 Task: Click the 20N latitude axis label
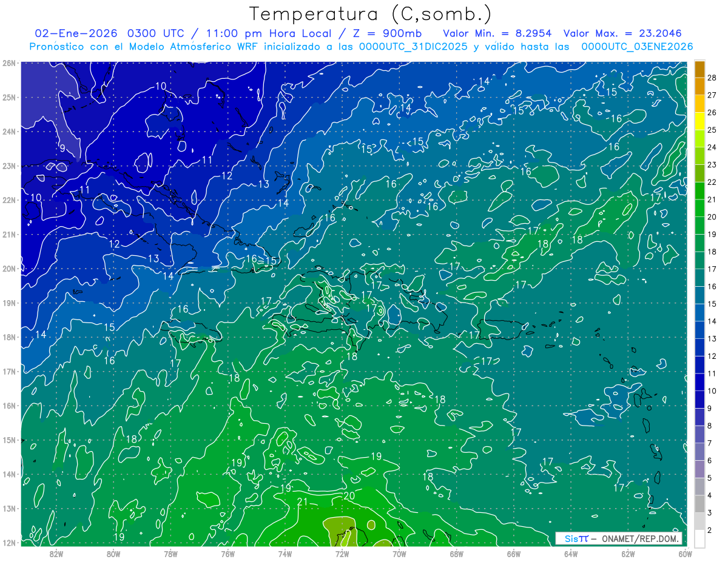point(8,269)
